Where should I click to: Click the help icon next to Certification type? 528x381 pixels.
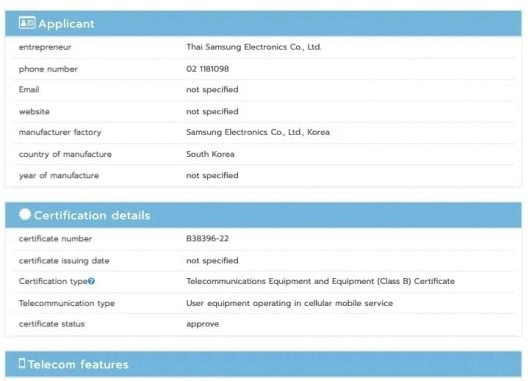pyautogui.click(x=91, y=281)
